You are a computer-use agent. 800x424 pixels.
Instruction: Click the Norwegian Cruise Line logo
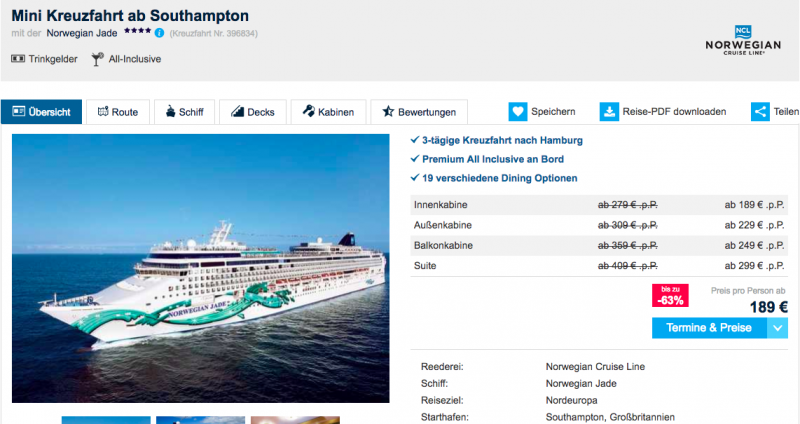[743, 40]
